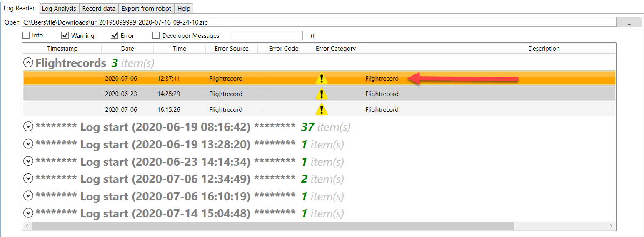This screenshot has width=644, height=237.
Task: Expand Log start 2020-06-19 08:16:42 group
Action: (28, 127)
